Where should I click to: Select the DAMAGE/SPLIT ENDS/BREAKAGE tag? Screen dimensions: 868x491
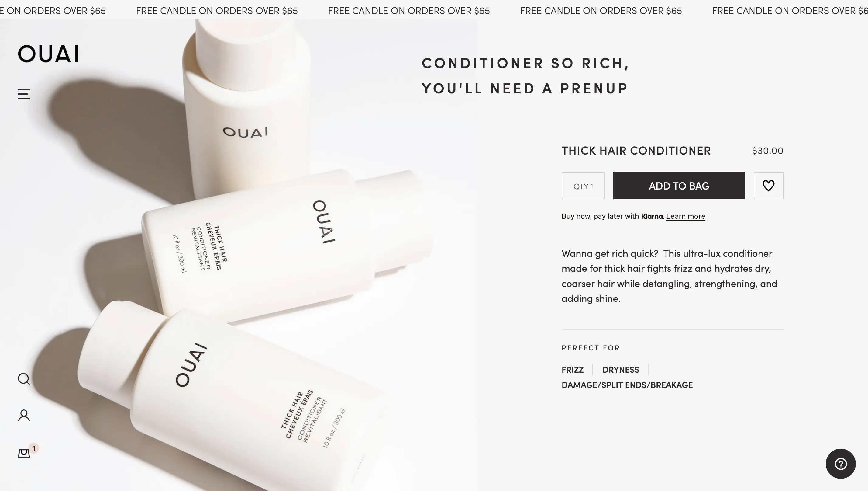(627, 385)
